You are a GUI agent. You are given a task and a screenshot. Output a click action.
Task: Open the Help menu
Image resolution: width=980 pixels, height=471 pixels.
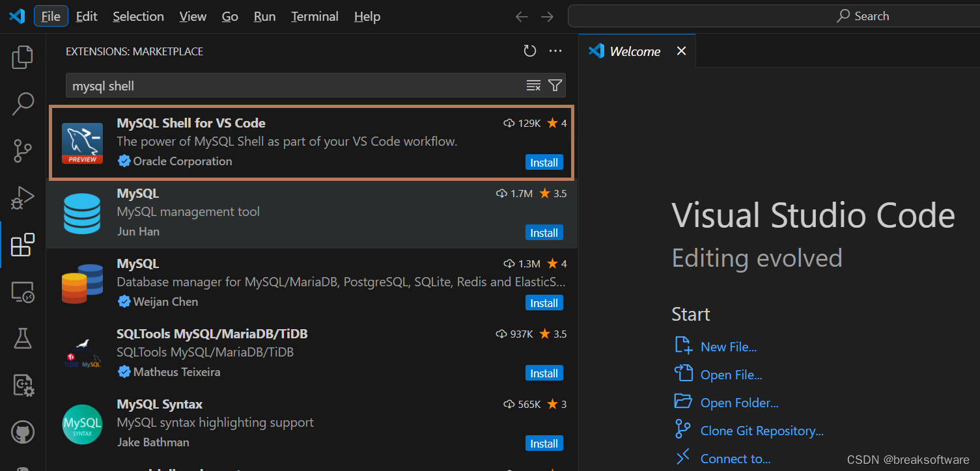tap(367, 16)
